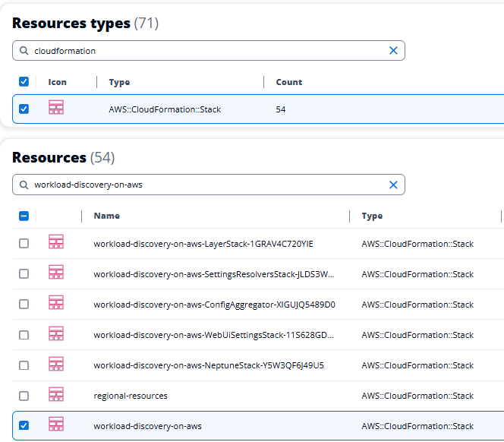The width and height of the screenshot is (504, 442).
Task: Click the stack icon for WebUiSettingsStack row
Action: [56, 333]
